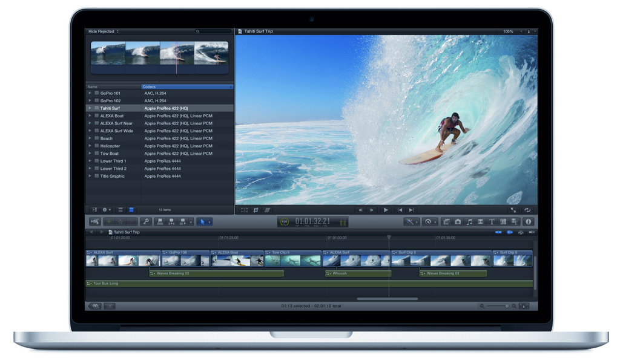This screenshot has height=364, width=620.
Task: Click the Enhancements magic wand icon
Action: pyautogui.click(x=409, y=221)
